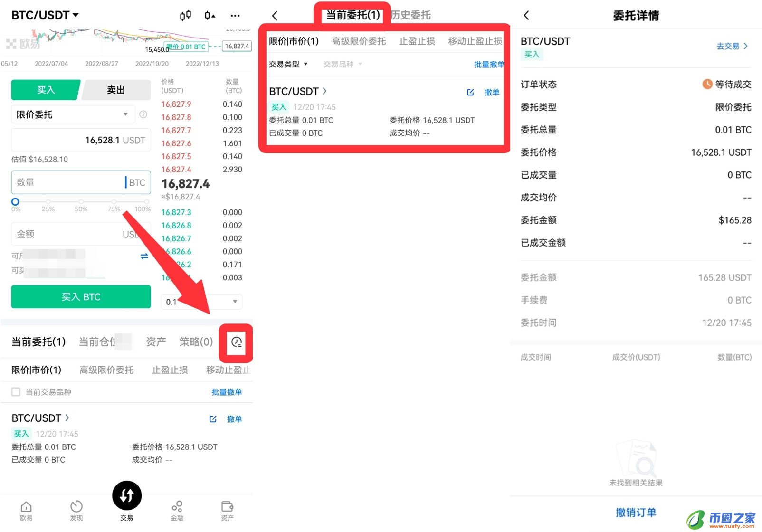Image resolution: width=762 pixels, height=532 pixels.
Task: Open the more options ellipsis menu
Action: click(x=235, y=15)
